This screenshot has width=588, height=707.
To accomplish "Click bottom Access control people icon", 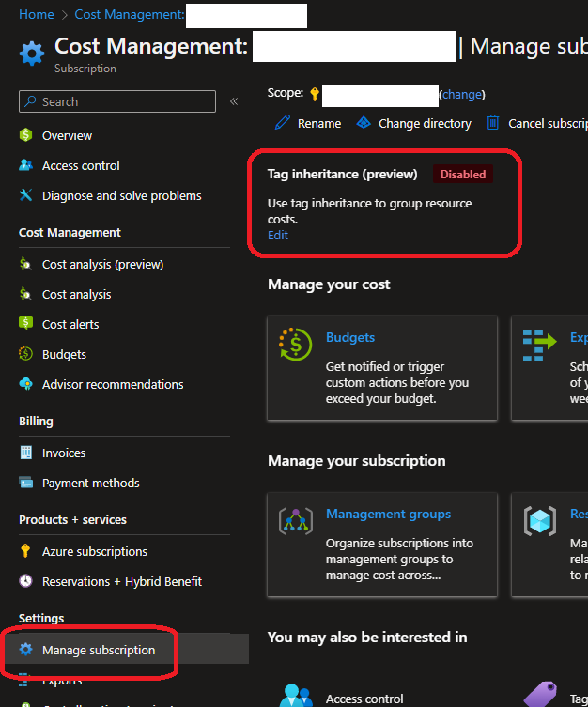I will [296, 696].
